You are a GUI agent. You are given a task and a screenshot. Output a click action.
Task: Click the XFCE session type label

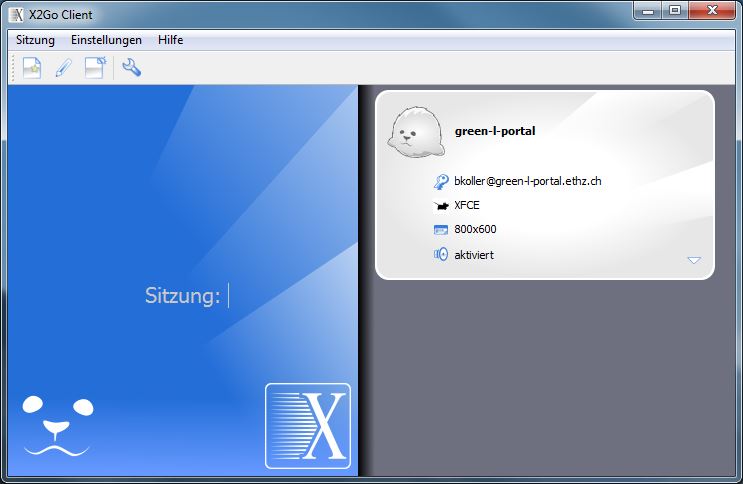tap(467, 205)
